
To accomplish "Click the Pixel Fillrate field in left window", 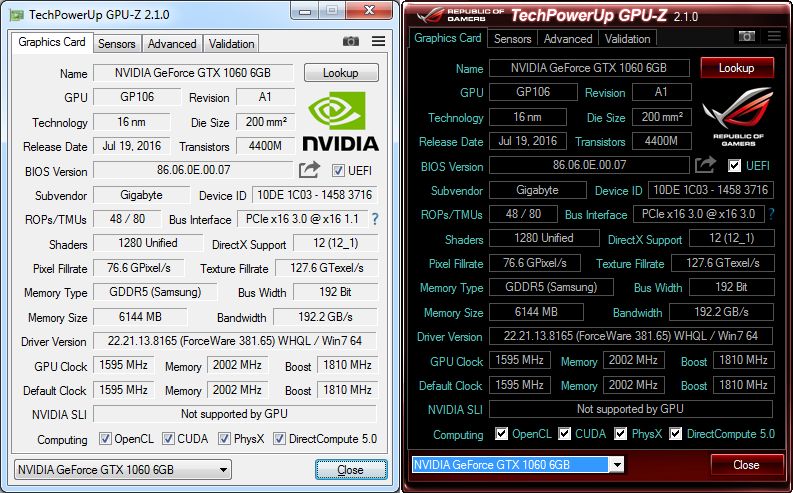I will pyautogui.click(x=139, y=268).
